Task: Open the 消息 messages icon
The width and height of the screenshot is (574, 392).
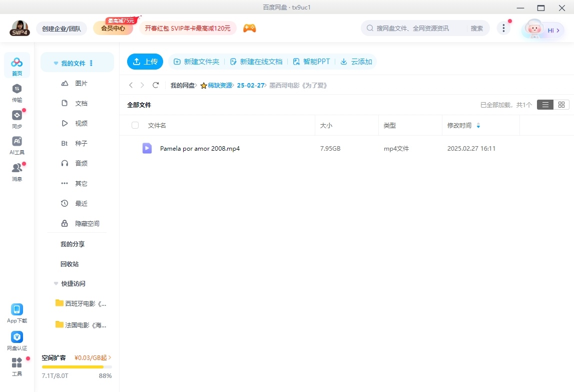Action: pos(17,168)
